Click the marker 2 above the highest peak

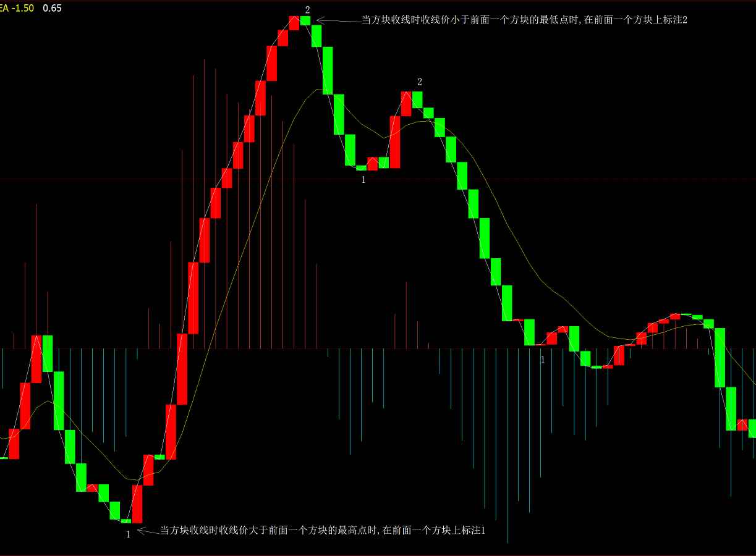pos(307,9)
